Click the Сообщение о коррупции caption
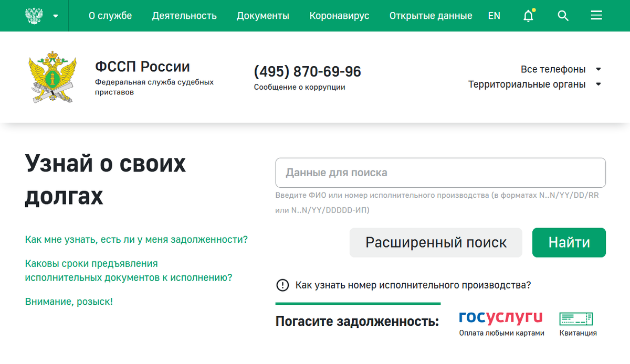This screenshot has width=630, height=364. (x=300, y=87)
